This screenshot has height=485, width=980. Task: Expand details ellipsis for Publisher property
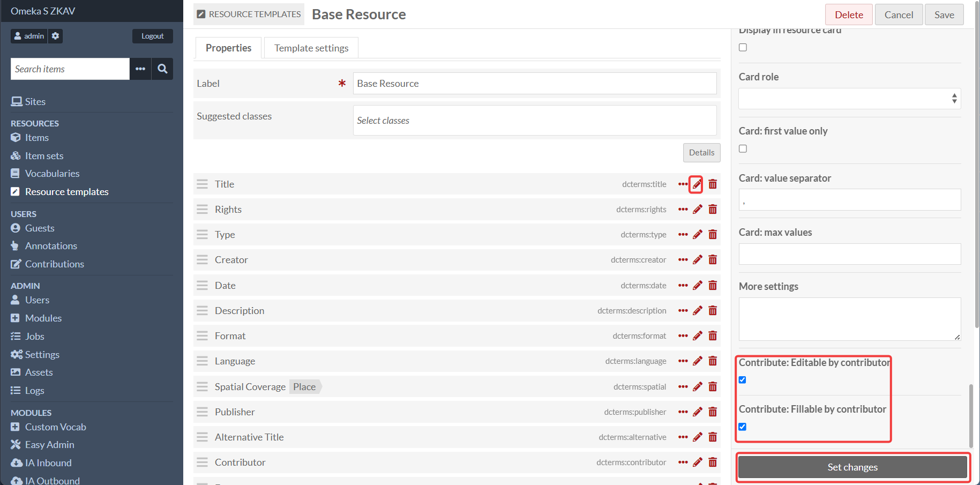click(683, 412)
